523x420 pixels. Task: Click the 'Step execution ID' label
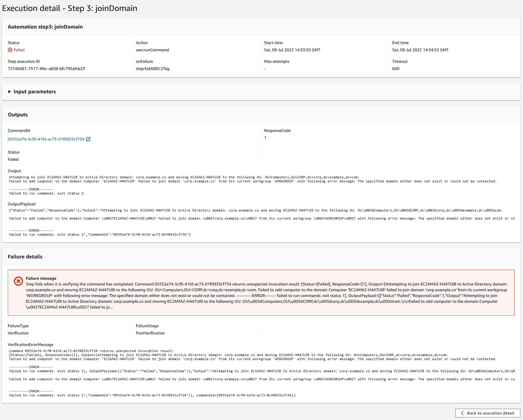[24, 61]
